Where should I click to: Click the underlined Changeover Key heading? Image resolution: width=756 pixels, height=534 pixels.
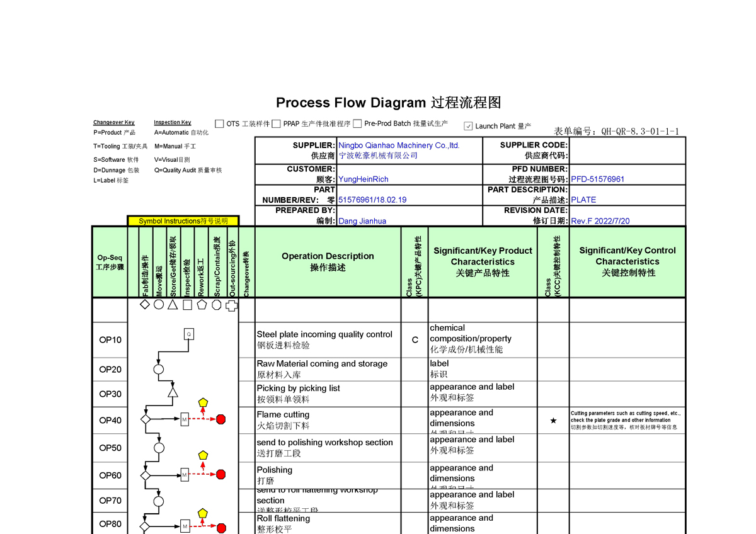[x=114, y=123]
